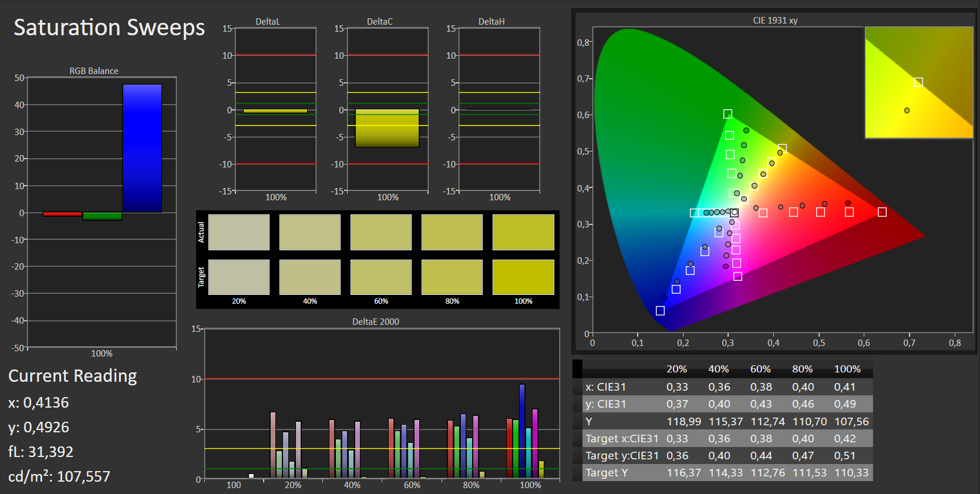Click the Target Y row label

(607, 472)
